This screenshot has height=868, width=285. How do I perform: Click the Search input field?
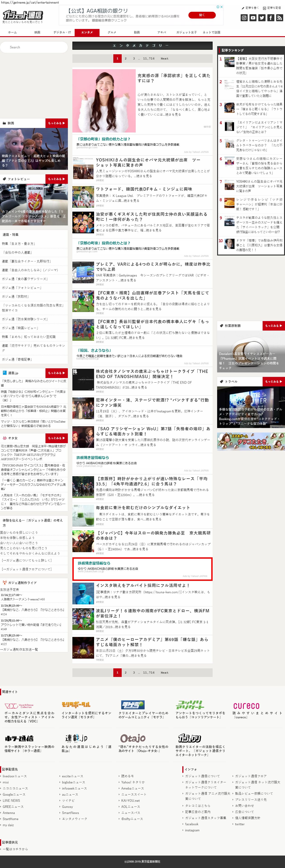pyautogui.click(x=34, y=47)
